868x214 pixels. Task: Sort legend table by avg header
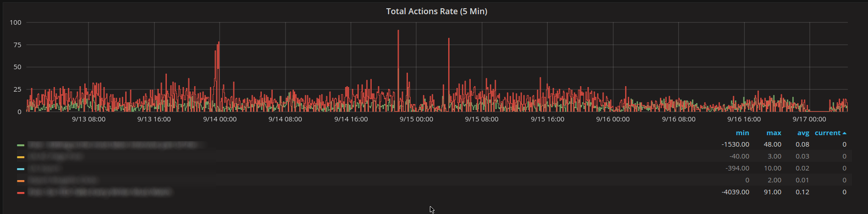[803, 133]
